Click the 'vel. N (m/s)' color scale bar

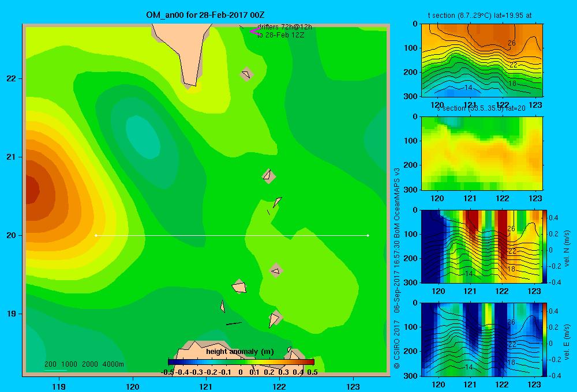pos(545,246)
